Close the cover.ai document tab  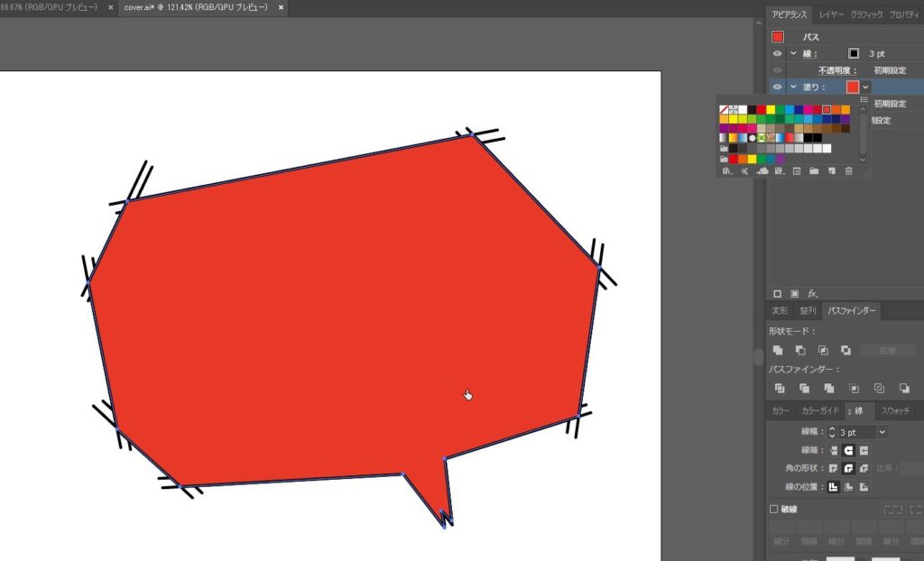[x=281, y=7]
